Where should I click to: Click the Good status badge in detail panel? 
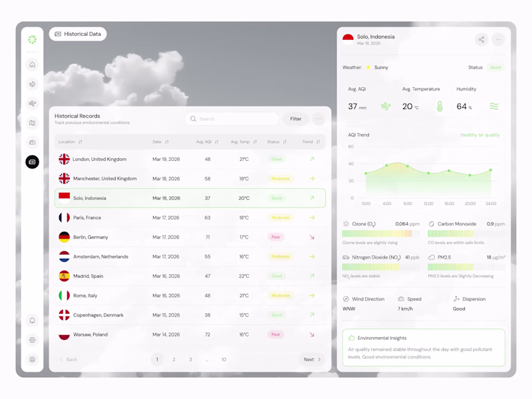pyautogui.click(x=495, y=68)
